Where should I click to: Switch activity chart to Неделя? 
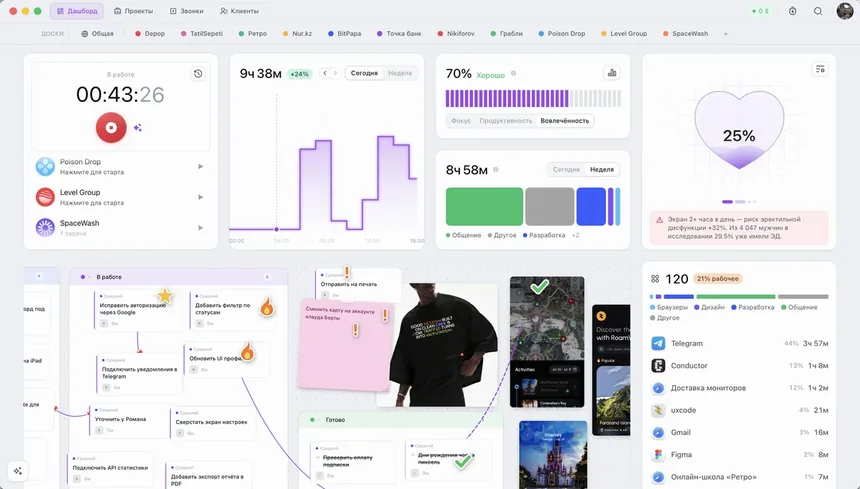(400, 73)
